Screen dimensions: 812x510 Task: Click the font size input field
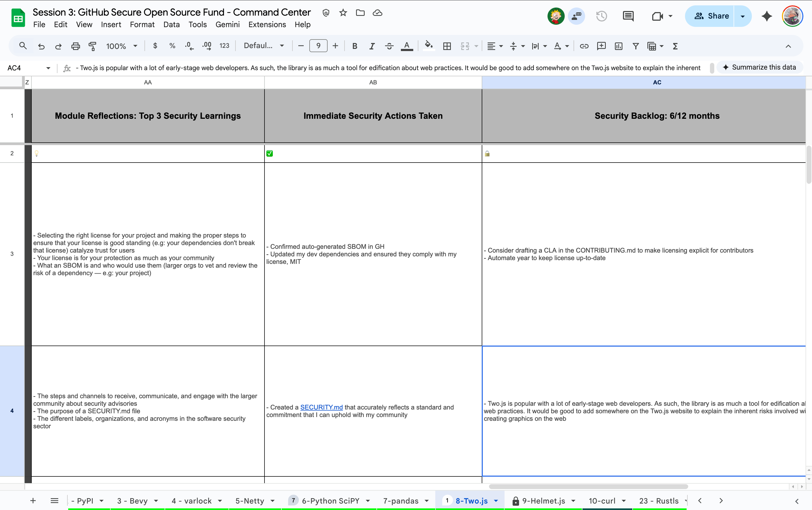point(318,46)
